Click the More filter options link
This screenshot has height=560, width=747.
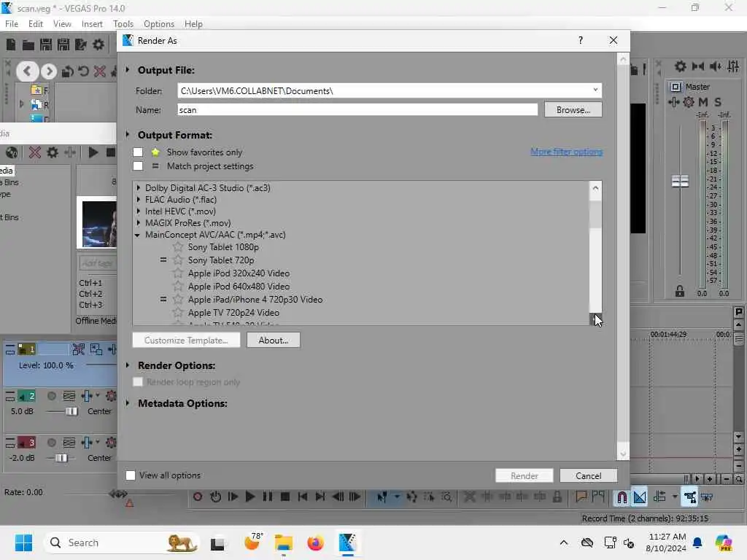(x=566, y=152)
